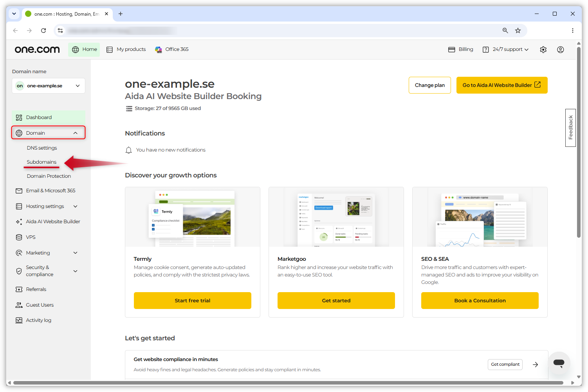Go to Aida AI Website Builder button
Image resolution: width=588 pixels, height=392 pixels.
click(x=502, y=85)
